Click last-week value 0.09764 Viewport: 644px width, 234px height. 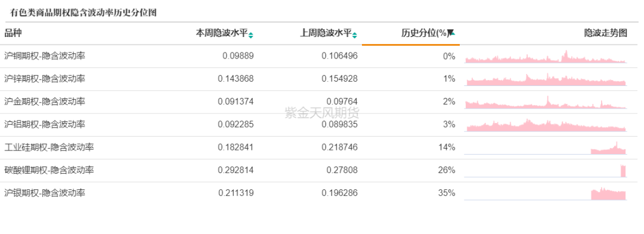tap(342, 101)
